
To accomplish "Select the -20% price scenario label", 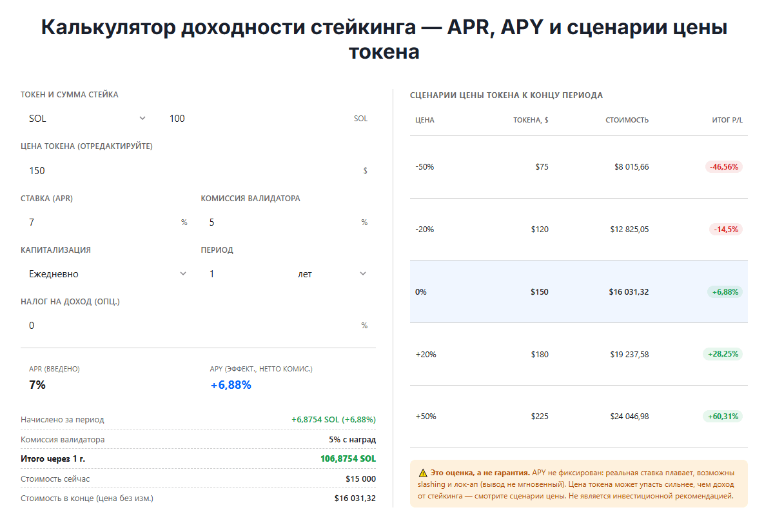I will point(425,230).
